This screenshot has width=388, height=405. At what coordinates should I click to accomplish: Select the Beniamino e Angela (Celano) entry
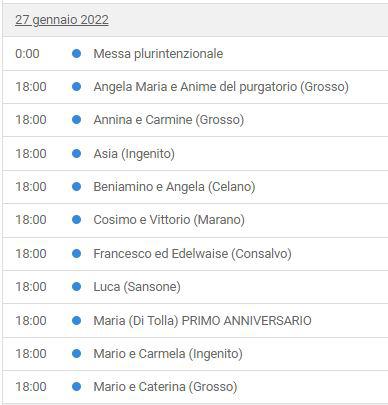pos(174,187)
